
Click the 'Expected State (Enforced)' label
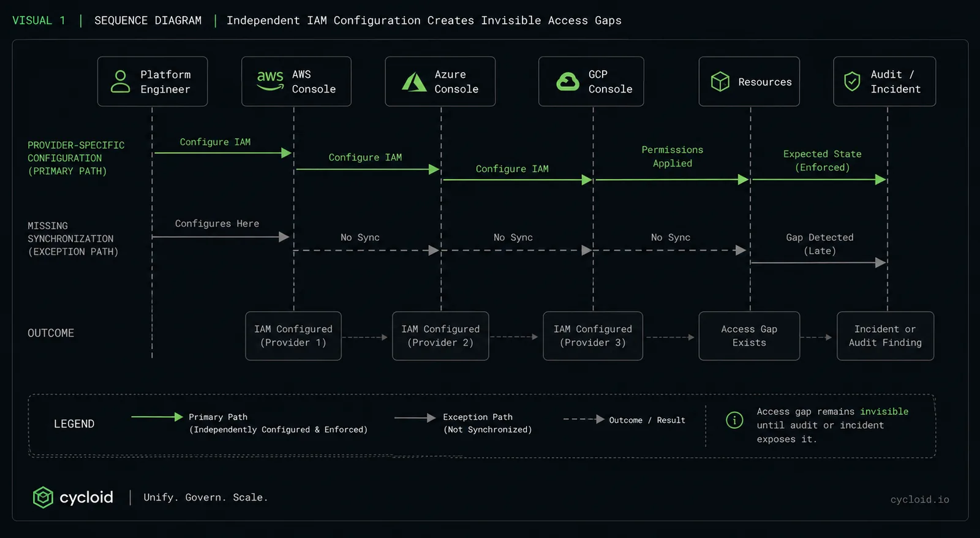click(822, 161)
